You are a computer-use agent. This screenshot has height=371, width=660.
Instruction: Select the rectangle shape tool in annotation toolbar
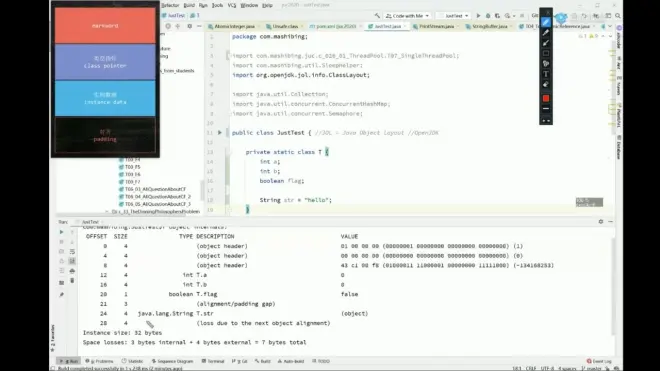click(546, 53)
